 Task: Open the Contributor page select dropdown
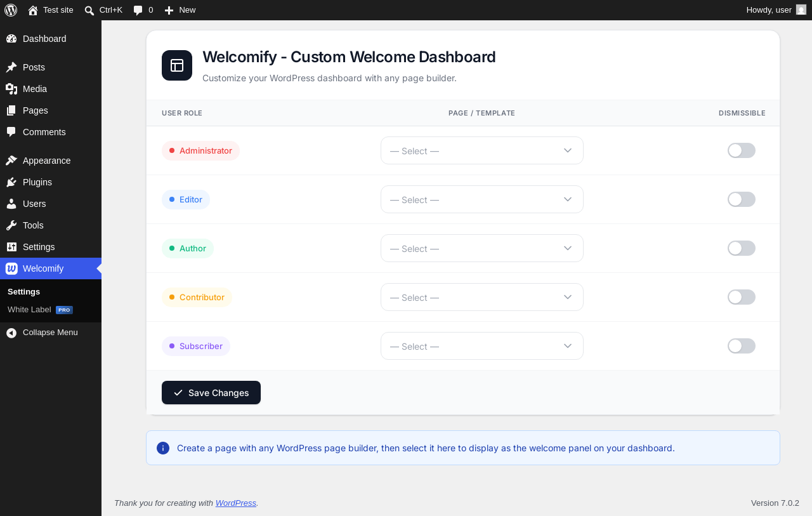[x=482, y=297]
